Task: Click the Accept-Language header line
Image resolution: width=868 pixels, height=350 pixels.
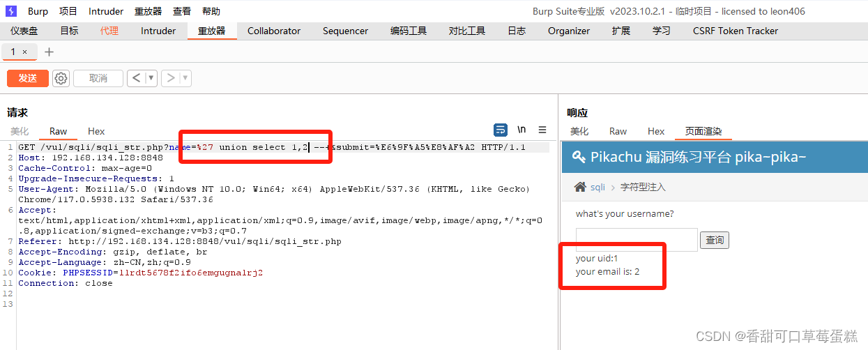Action: tap(105, 262)
